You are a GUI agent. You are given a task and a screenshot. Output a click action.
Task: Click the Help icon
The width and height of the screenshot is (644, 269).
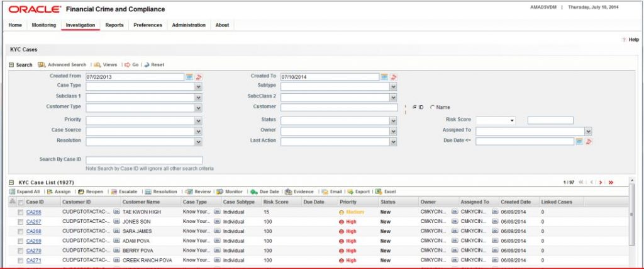[x=623, y=40]
